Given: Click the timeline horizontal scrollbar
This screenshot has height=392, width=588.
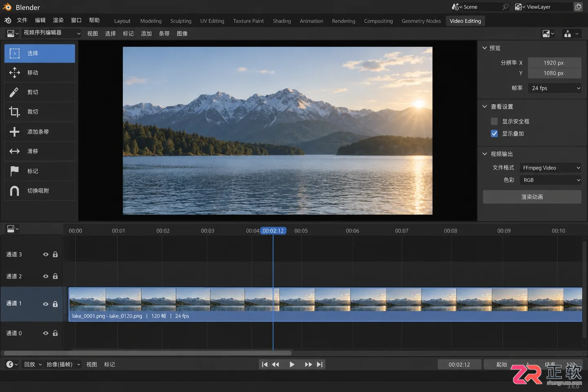Looking at the screenshot, I should 147,353.
